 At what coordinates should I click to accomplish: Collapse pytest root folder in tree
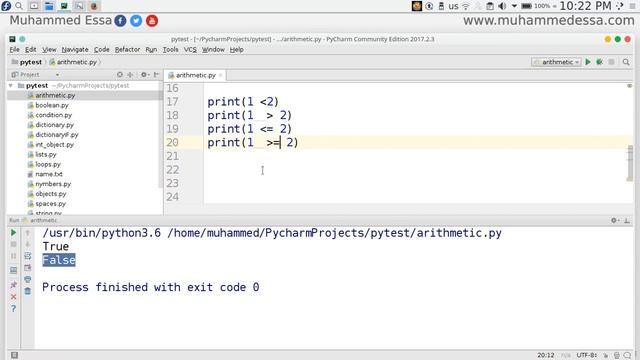coord(11,86)
